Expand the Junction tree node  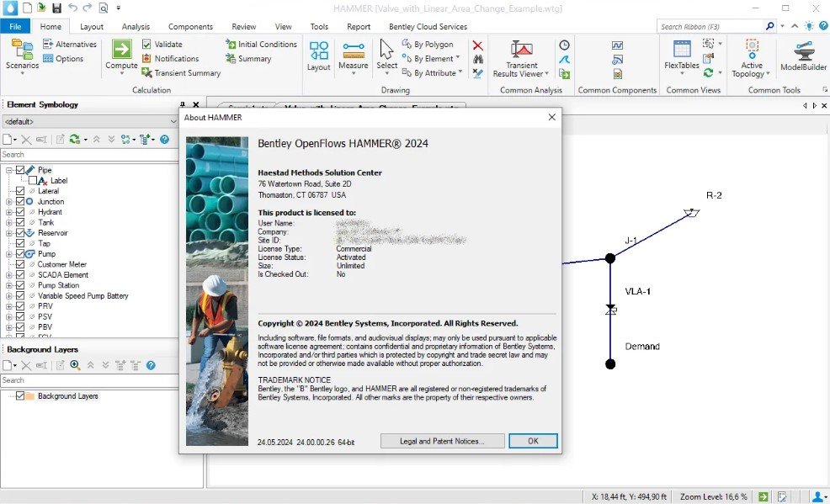[9, 201]
